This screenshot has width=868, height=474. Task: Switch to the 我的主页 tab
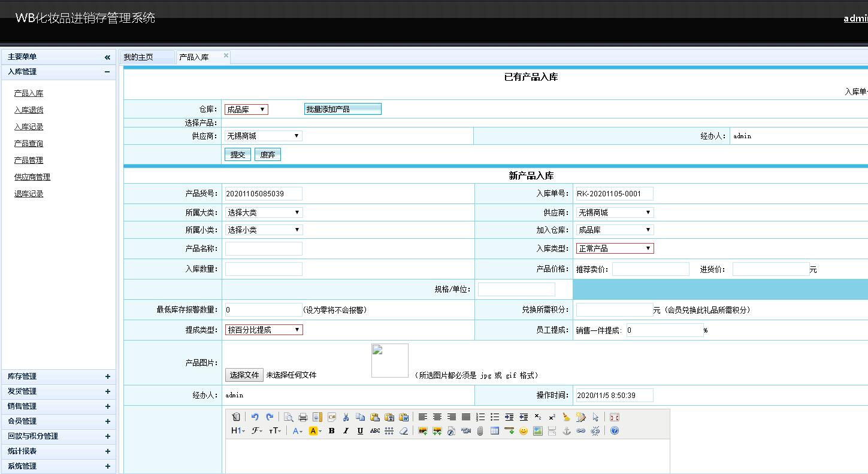(139, 57)
